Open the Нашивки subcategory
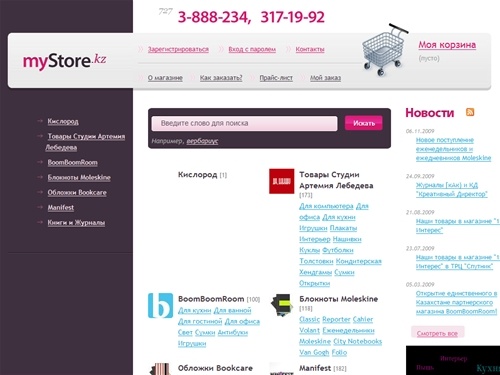 (347, 239)
